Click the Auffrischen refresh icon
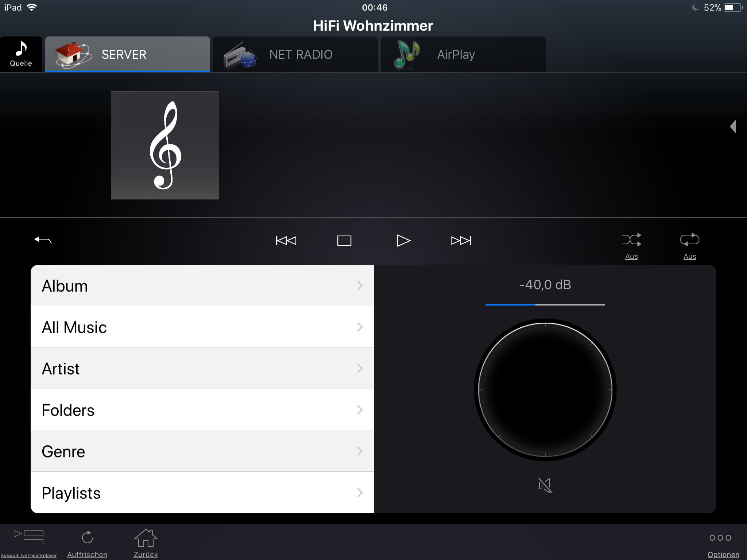 point(87,537)
